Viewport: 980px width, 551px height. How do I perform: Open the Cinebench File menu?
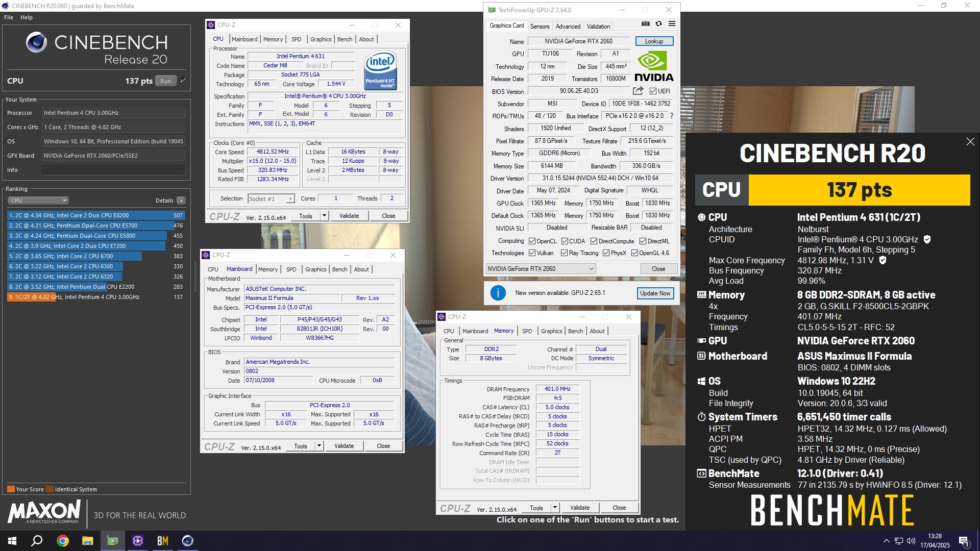(x=9, y=17)
